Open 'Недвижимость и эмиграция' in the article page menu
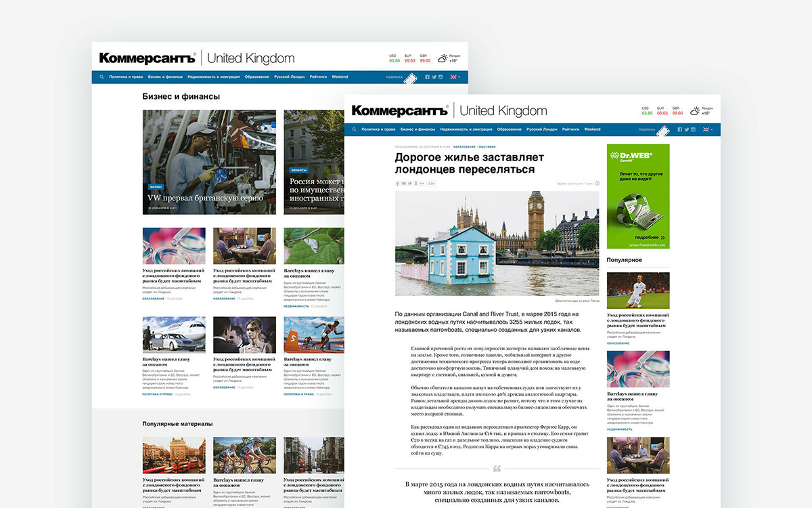Screen dimensions: 812x508 (466, 129)
